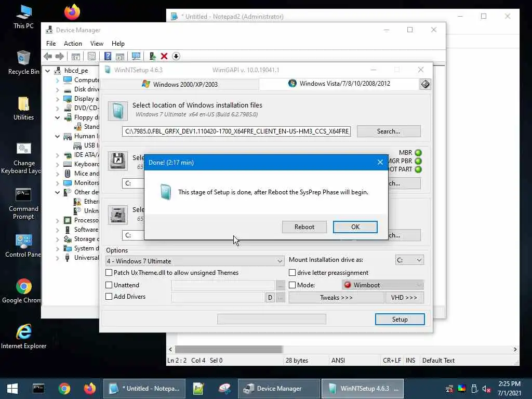532x399 pixels.
Task: Click the installation drive icon
Action: coord(118,215)
